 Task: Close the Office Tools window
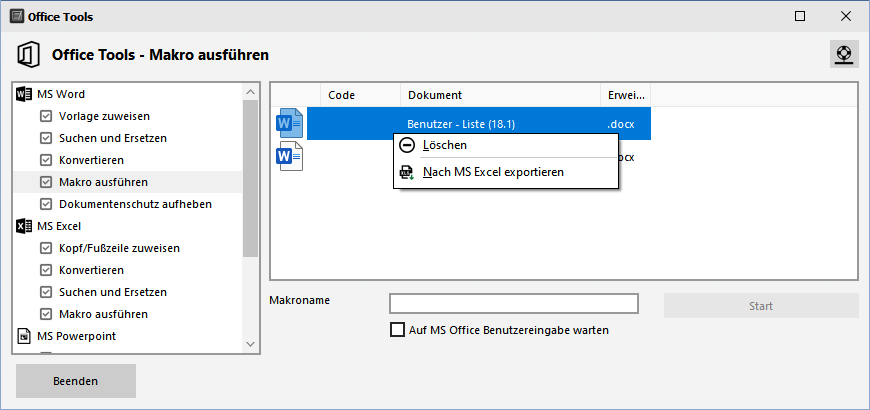coord(846,16)
